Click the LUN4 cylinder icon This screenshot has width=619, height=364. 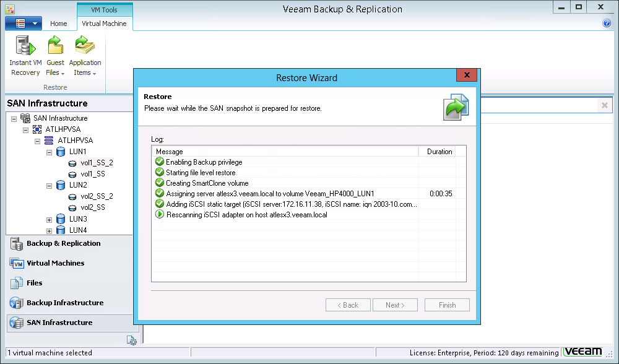point(61,230)
